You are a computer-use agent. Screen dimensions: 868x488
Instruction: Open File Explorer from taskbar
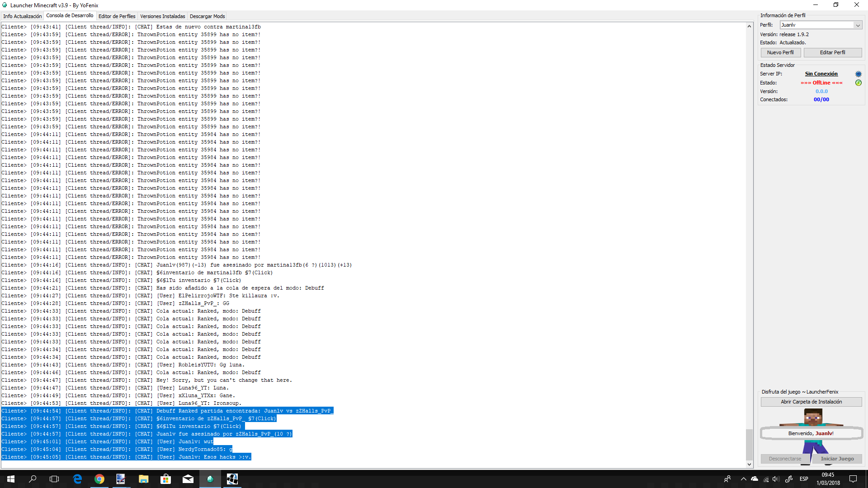(x=144, y=479)
